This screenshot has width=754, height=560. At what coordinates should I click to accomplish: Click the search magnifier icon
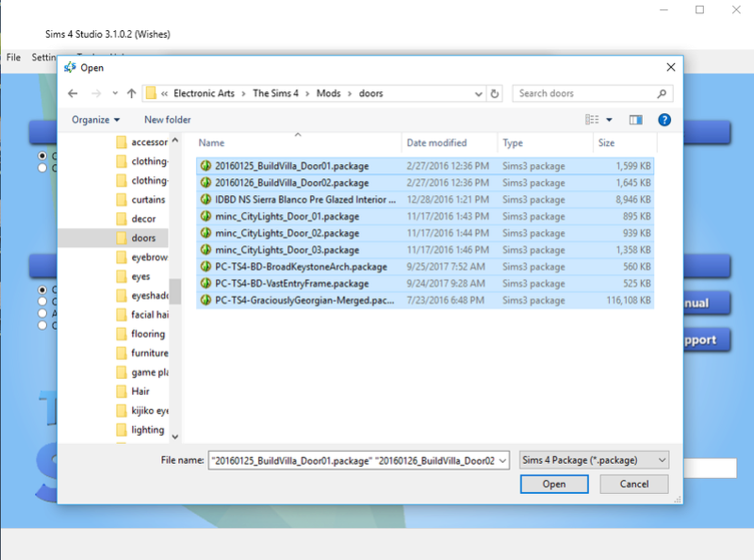click(x=662, y=93)
